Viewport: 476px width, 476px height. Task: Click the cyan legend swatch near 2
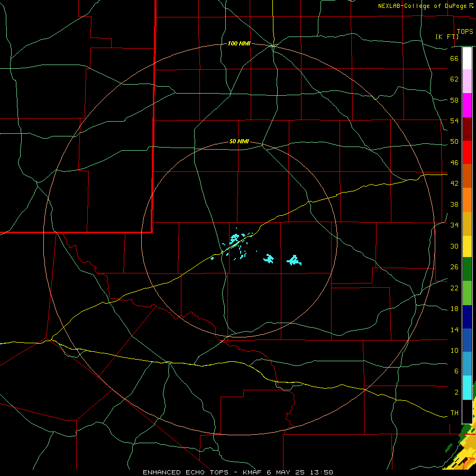pos(467,388)
